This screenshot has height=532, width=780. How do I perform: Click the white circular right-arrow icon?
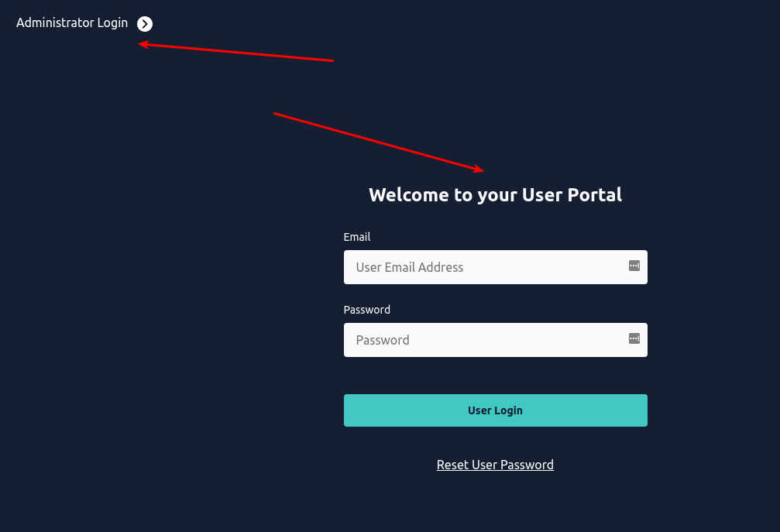coord(145,24)
